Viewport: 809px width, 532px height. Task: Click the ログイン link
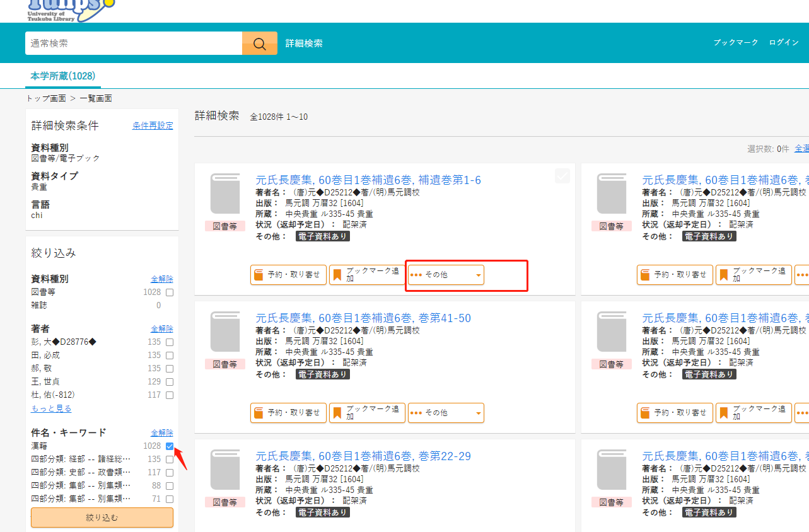[784, 43]
